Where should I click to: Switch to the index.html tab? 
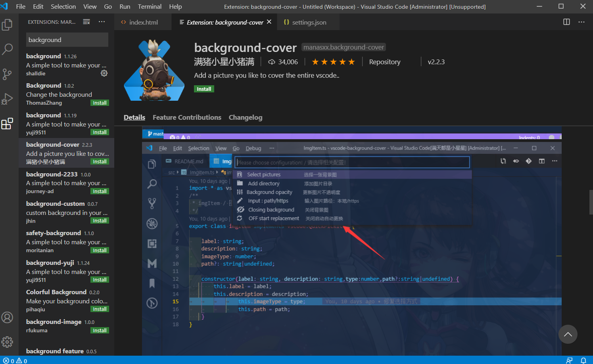pyautogui.click(x=143, y=22)
